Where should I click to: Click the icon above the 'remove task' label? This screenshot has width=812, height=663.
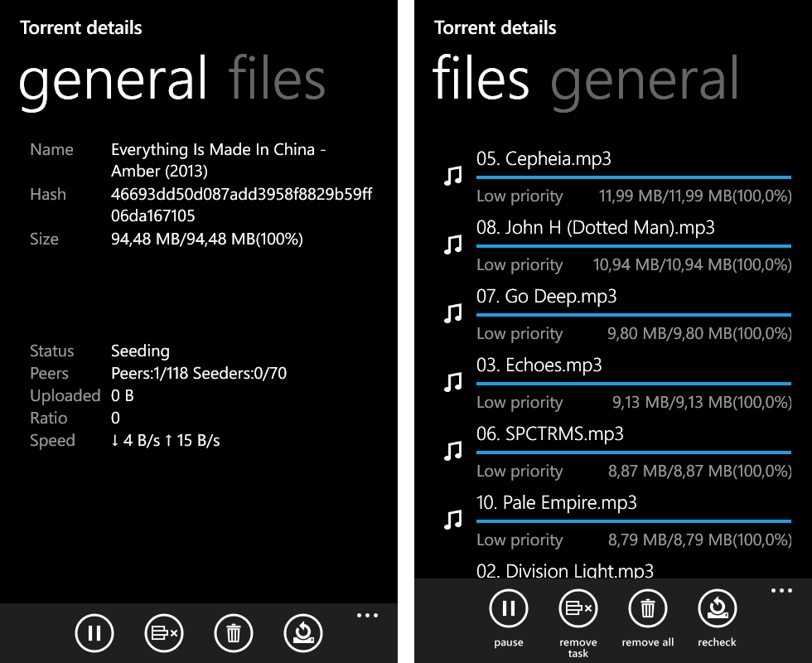click(x=578, y=608)
